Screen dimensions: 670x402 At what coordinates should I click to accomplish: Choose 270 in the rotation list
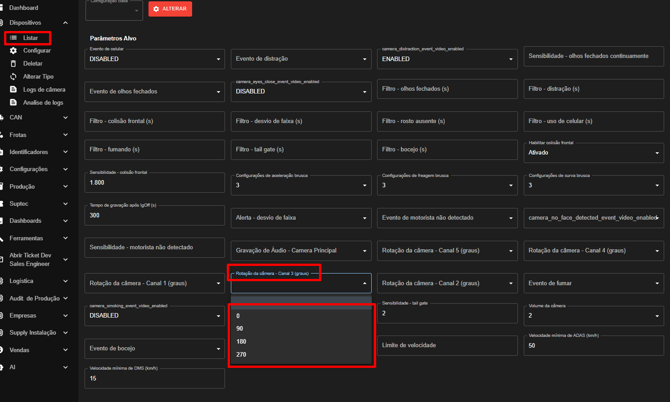242,354
